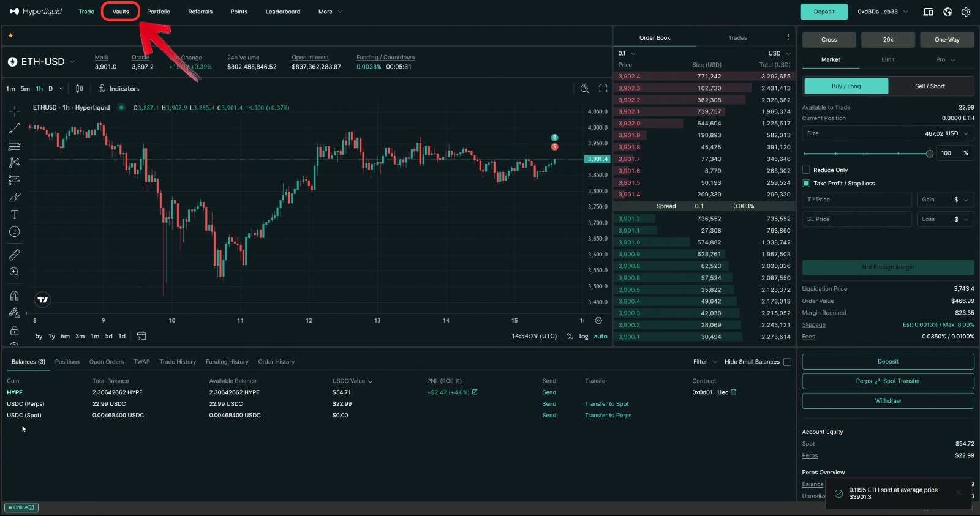Screen dimensions: 980x516
Task: Click Send for the HYPE row
Action: point(549,392)
